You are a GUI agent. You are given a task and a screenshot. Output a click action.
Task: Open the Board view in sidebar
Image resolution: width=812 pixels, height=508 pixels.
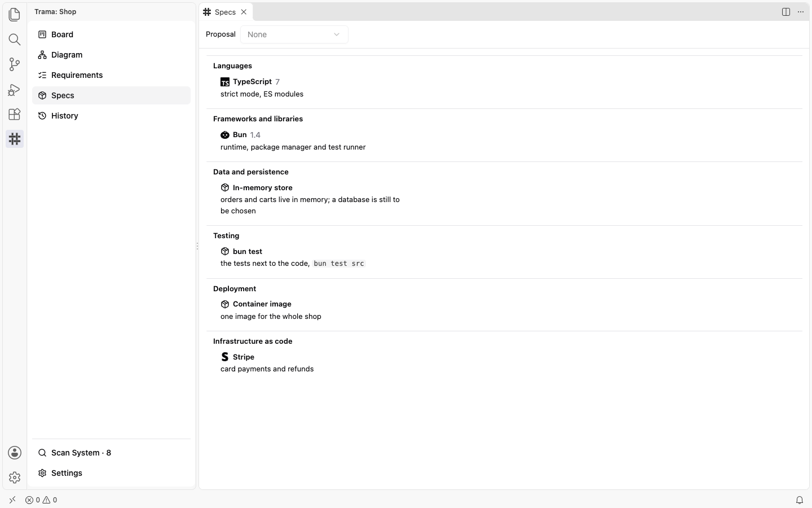pos(112,34)
